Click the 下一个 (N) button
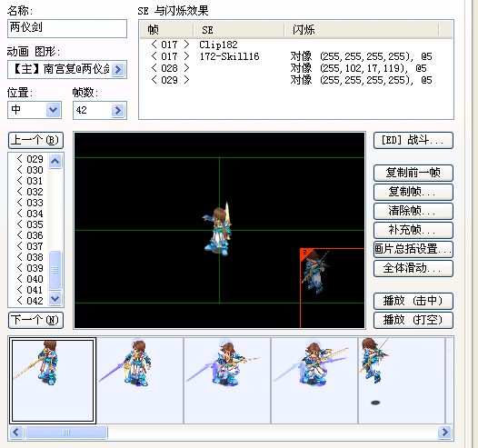Viewport: 478px width, 448px height. pyautogui.click(x=36, y=320)
